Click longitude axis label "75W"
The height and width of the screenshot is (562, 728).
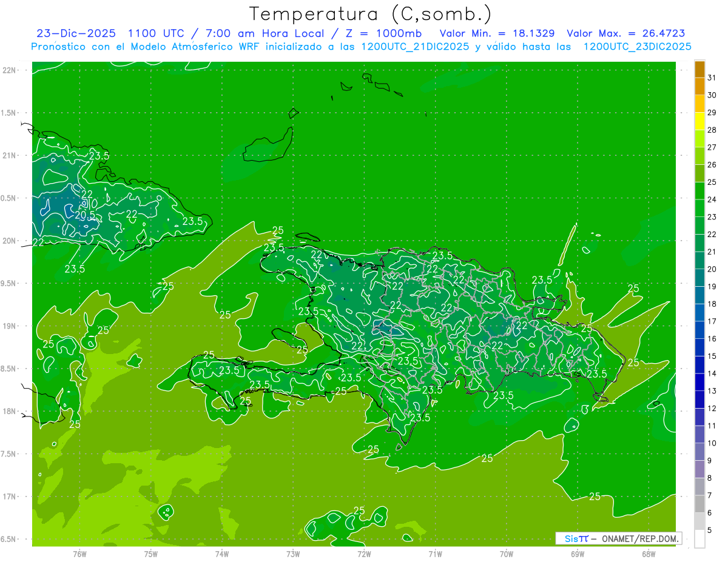pyautogui.click(x=151, y=554)
